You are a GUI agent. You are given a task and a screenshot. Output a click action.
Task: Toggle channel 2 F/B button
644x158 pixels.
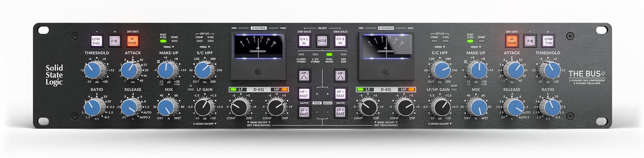[530, 41]
